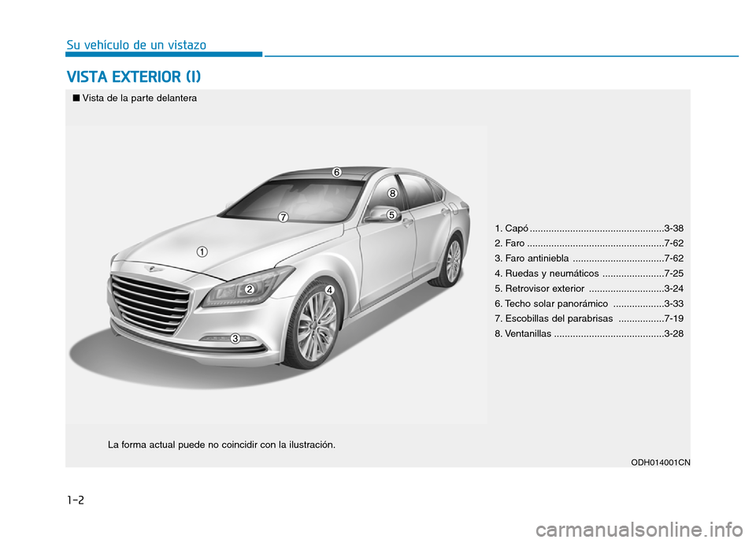Click callout number 8 on the window
The image size is (756, 543).
click(x=392, y=194)
